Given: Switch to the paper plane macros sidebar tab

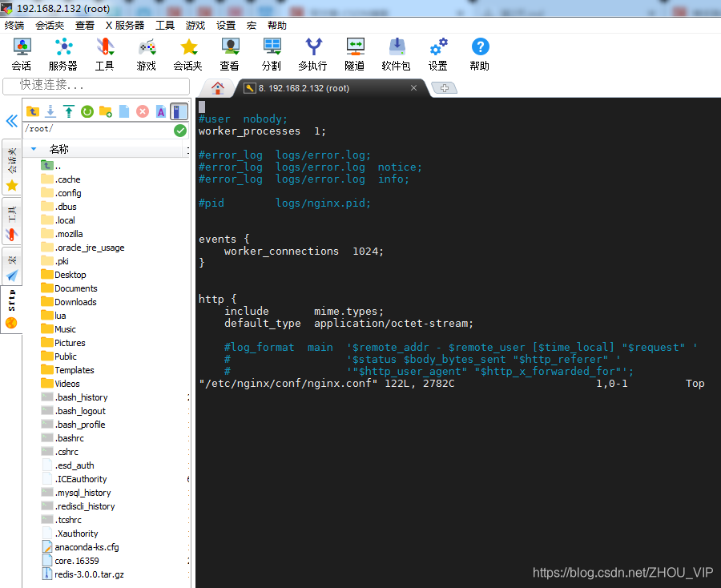Looking at the screenshot, I should point(11,267).
